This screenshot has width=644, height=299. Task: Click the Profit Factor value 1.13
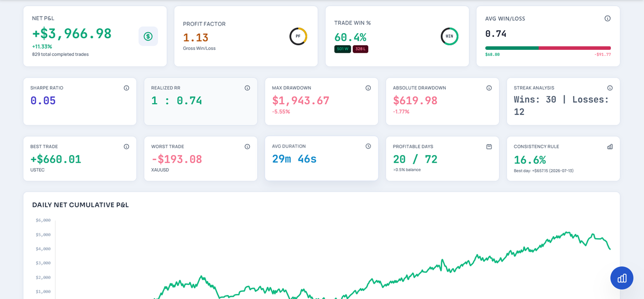tap(196, 38)
